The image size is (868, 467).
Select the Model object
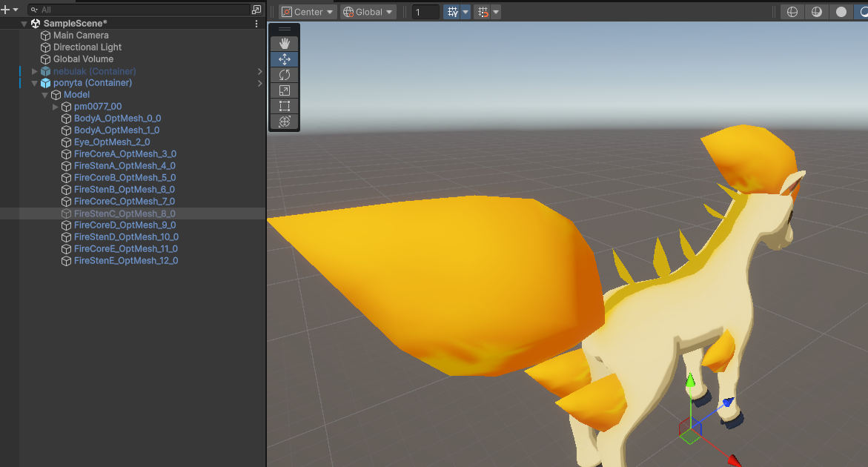(76, 95)
